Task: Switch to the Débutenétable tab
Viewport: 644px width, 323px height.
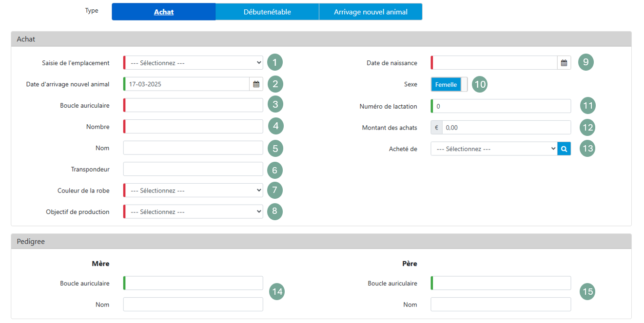Action: point(267,12)
